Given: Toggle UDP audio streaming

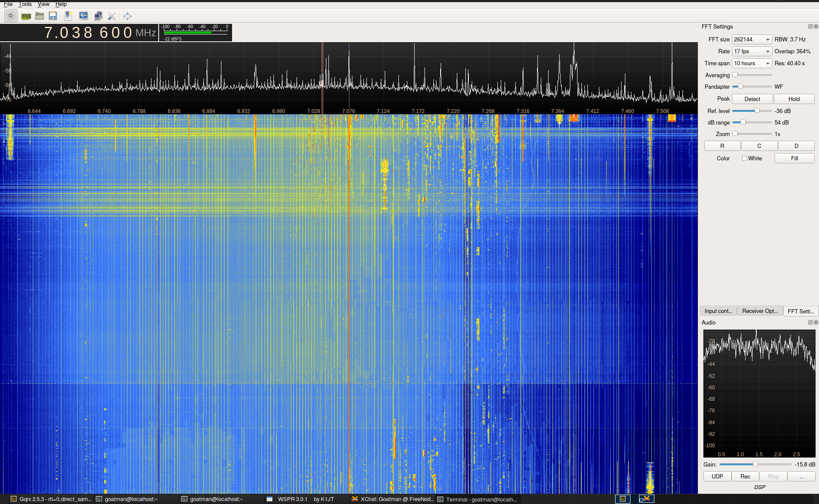Looking at the screenshot, I should click(x=717, y=476).
